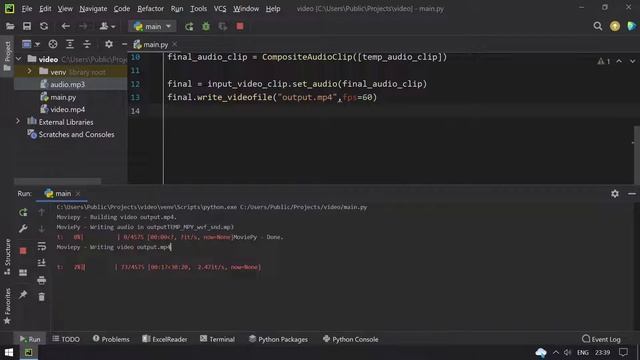Toggle scroll to end of console output
The image size is (640, 360).
[42, 263]
